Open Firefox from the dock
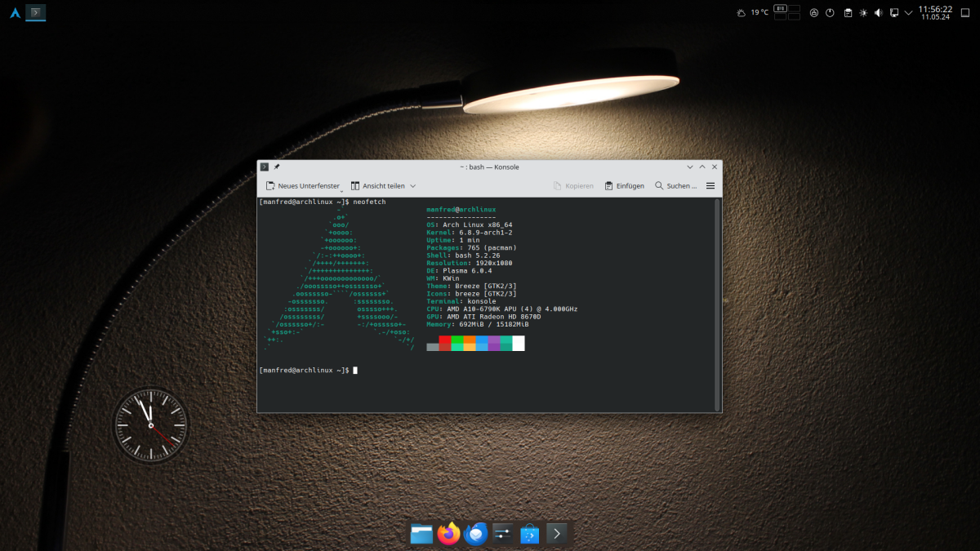Screen dimensions: 980x551 click(x=448, y=534)
